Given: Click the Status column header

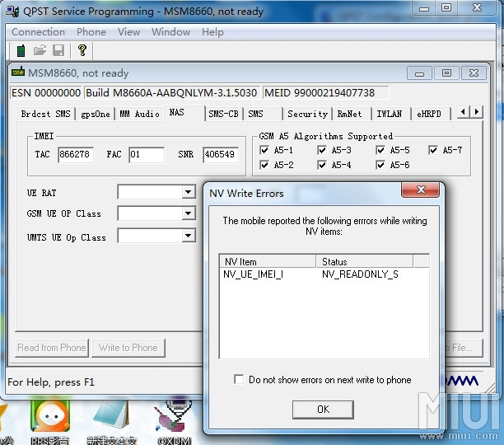Looking at the screenshot, I should (x=365, y=261).
